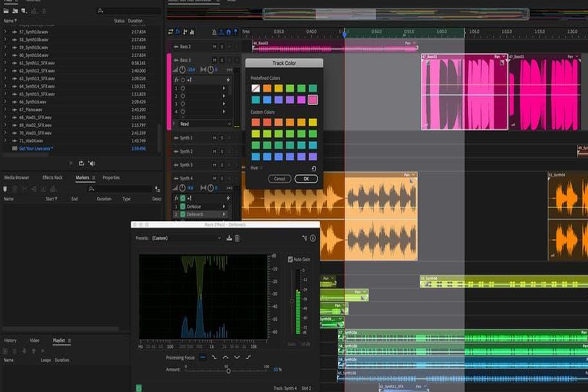Click the auto-play speaker icon in Files panel
The image size is (588, 392).
click(x=92, y=163)
